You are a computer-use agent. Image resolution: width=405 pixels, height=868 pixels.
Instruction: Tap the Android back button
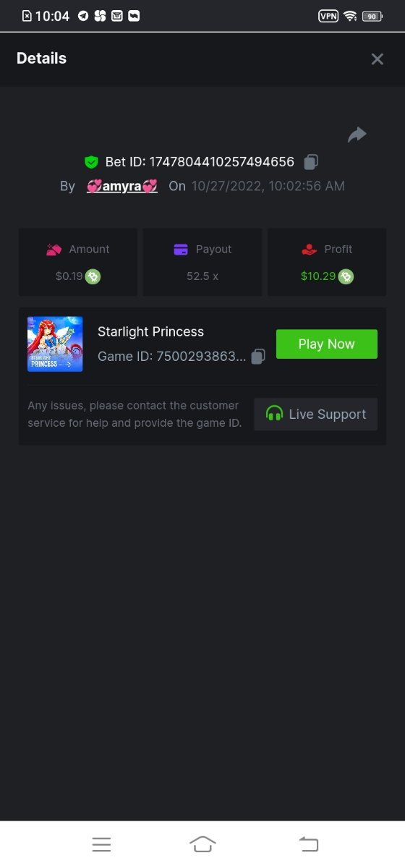coord(309,843)
